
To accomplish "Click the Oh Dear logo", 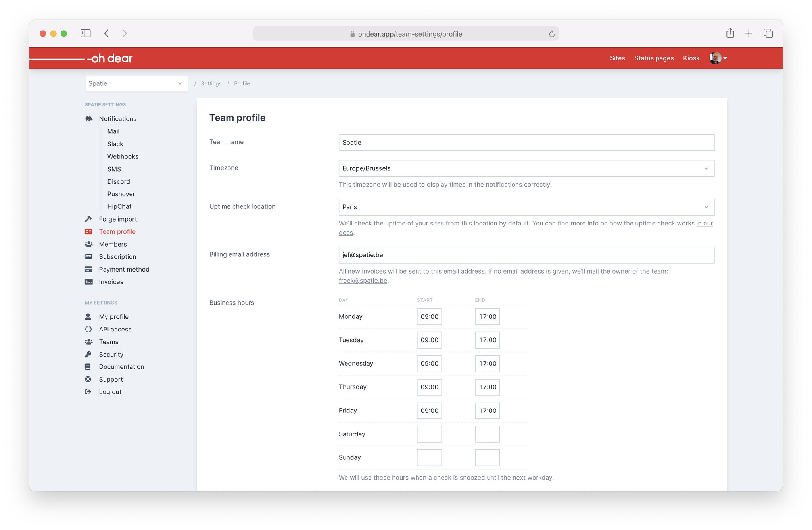I will coord(110,58).
